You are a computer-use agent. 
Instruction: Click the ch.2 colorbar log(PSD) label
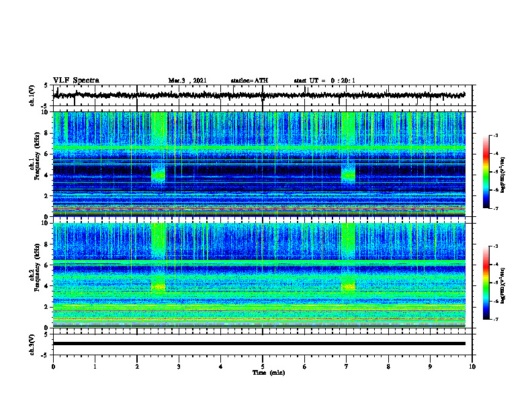click(x=503, y=285)
